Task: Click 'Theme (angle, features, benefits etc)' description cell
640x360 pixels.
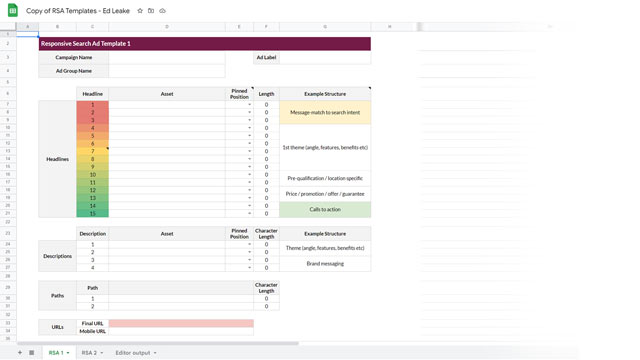Action: tap(325, 248)
